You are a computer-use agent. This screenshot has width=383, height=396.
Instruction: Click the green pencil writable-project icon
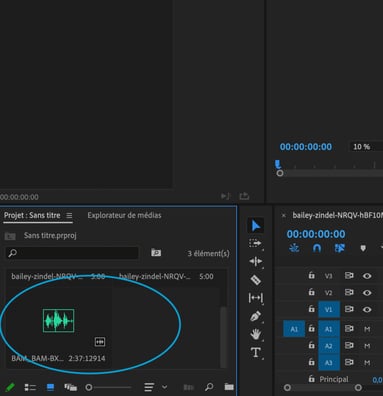coord(10,387)
